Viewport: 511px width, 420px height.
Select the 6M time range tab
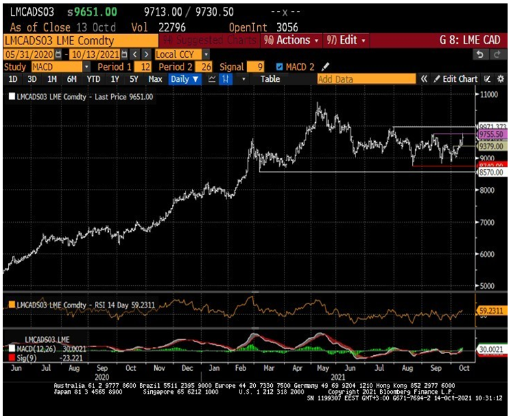click(x=72, y=79)
